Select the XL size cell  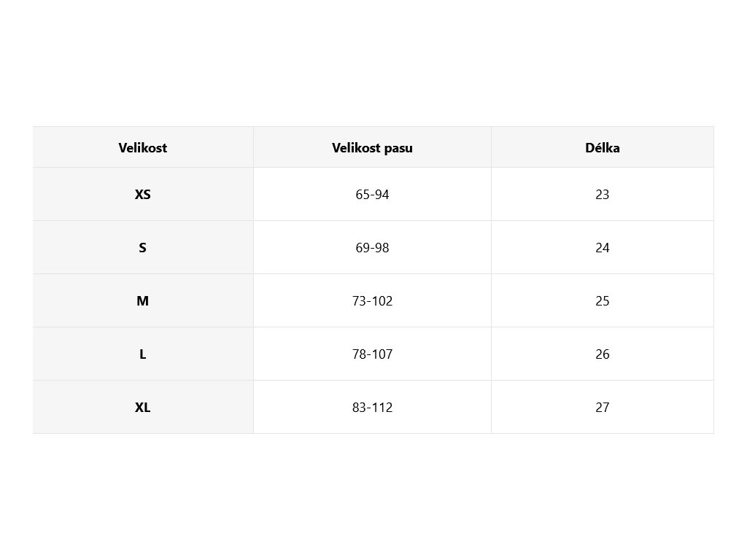[x=143, y=408]
